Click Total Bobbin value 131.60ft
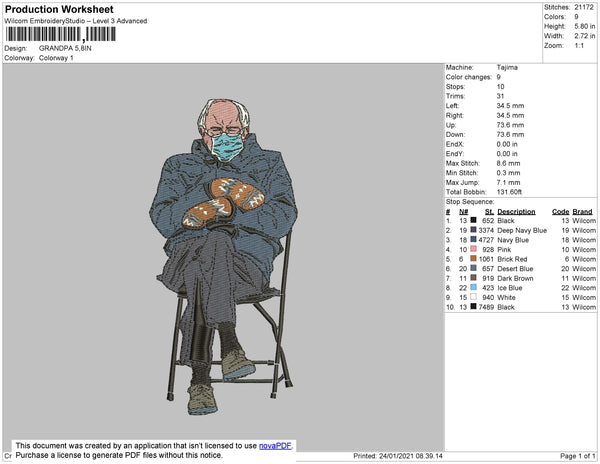The width and height of the screenshot is (600, 464). (x=509, y=192)
